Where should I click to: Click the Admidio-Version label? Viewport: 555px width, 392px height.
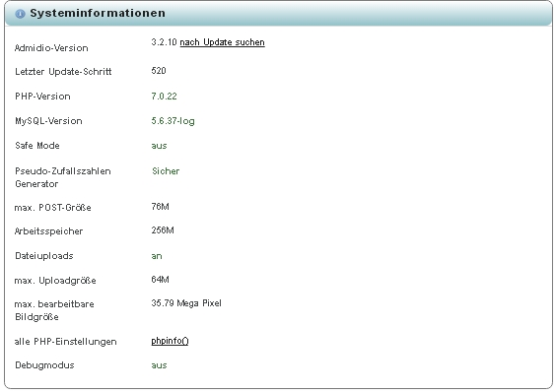pyautogui.click(x=51, y=48)
